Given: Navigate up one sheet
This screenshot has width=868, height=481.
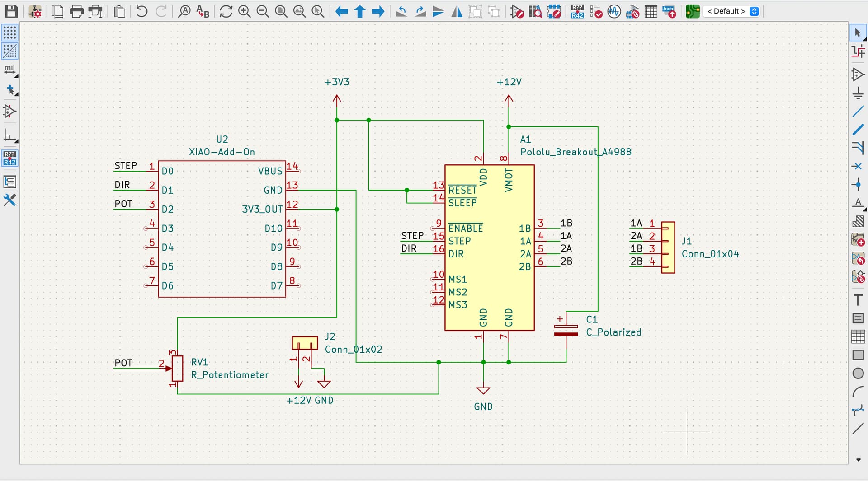Looking at the screenshot, I should pyautogui.click(x=360, y=11).
